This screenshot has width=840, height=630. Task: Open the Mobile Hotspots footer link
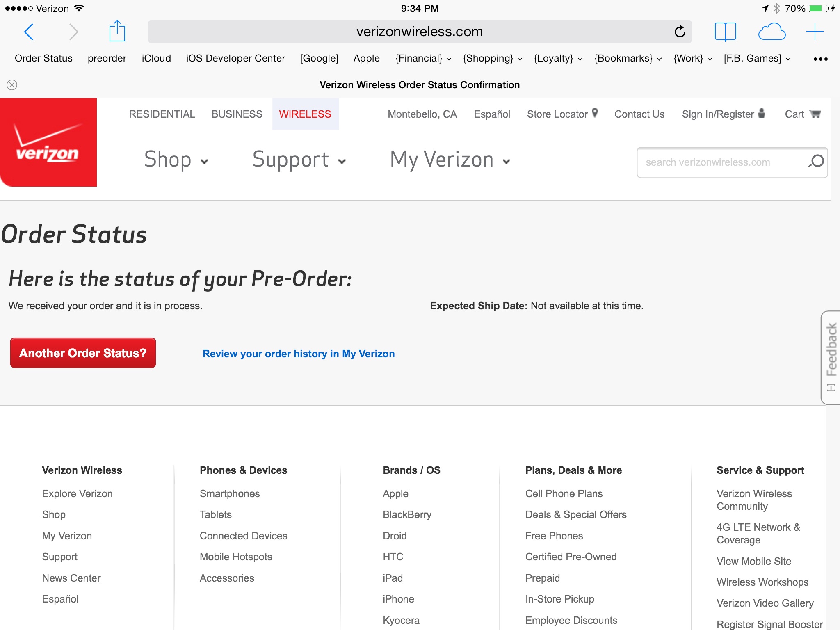pos(236,557)
